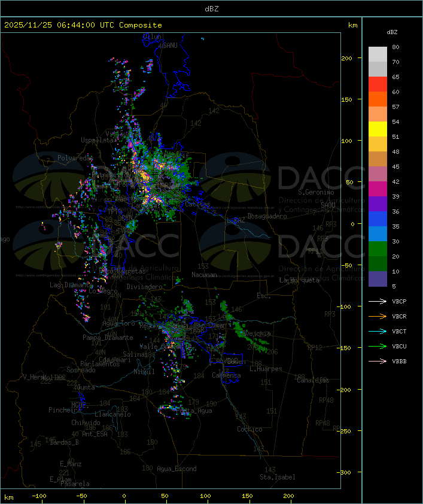Click the dBZ heading above color scale
This screenshot has width=423, height=504.
click(392, 32)
